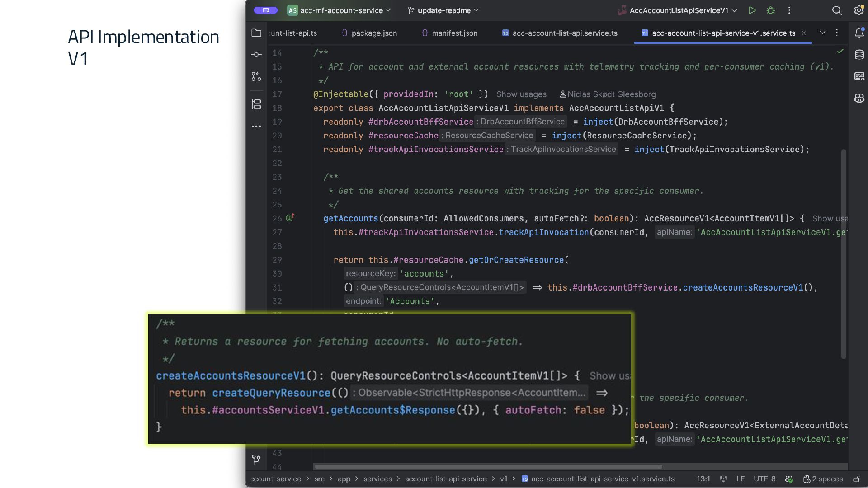The height and width of the screenshot is (488, 868).
Task: Click the horizontal editor scrollbar
Action: tap(488, 467)
